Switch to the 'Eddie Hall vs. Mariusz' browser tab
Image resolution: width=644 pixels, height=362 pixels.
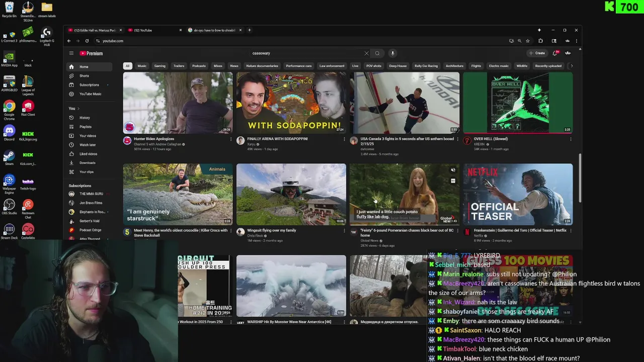(x=95, y=30)
